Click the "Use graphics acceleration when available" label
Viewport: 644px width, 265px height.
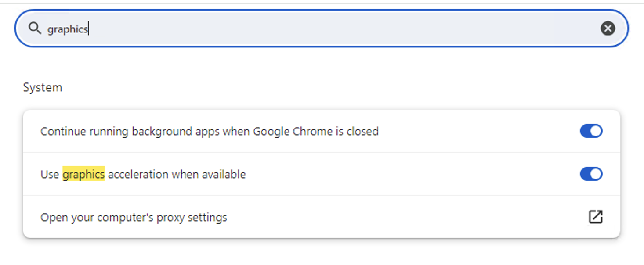pos(143,174)
